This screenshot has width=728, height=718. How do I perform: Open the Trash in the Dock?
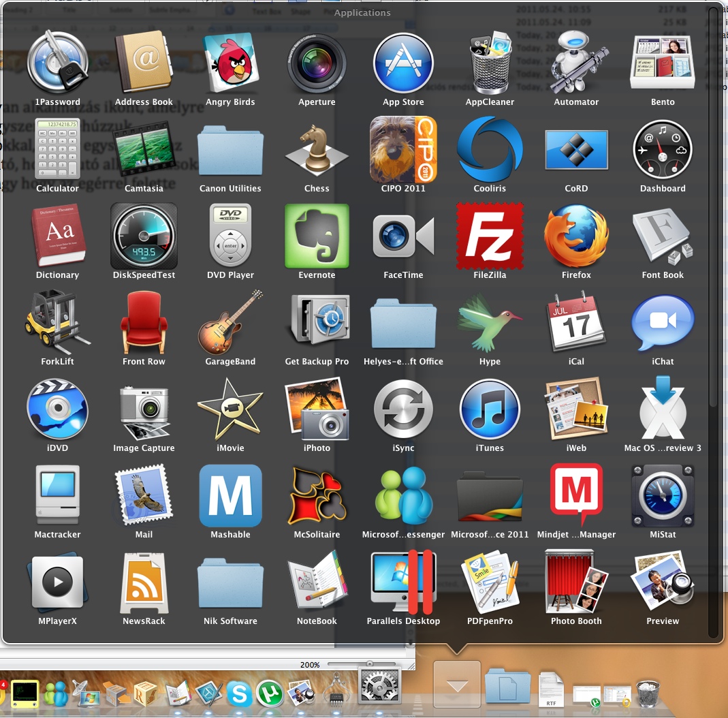click(x=648, y=694)
